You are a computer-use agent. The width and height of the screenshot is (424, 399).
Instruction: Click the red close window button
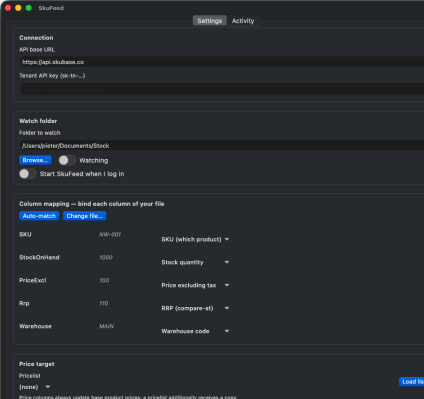tap(8, 8)
